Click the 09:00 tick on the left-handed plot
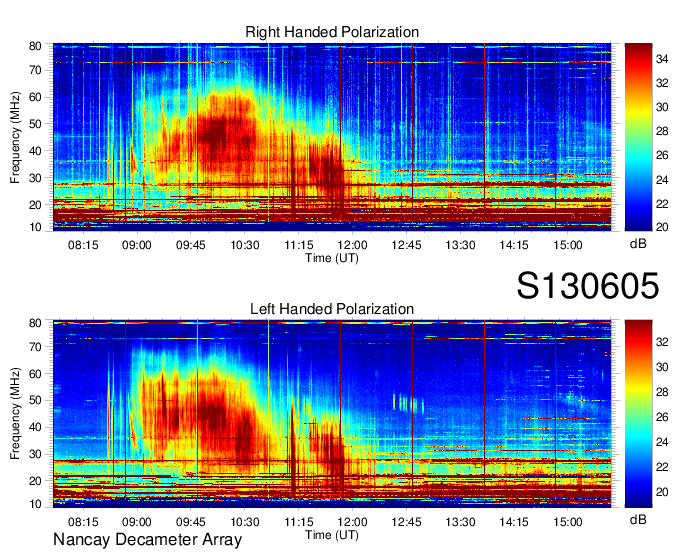 [137, 522]
